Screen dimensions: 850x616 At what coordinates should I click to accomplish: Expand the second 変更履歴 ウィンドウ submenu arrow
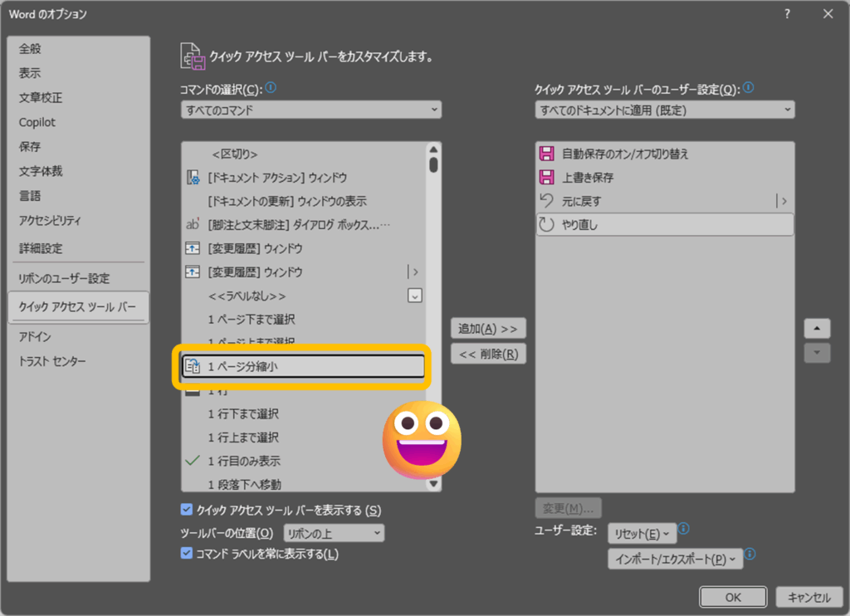pyautogui.click(x=415, y=271)
